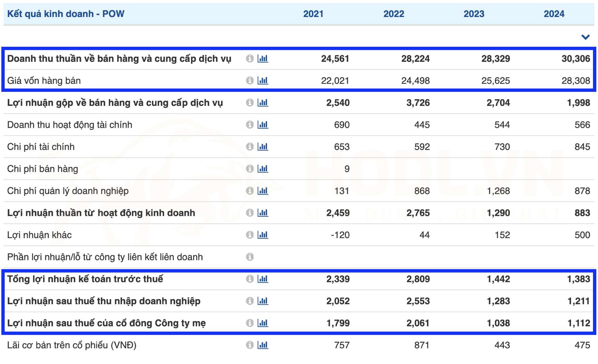Click info icon beside Giá vốn hàng bán
This screenshot has width=598, height=364.
pos(250,81)
